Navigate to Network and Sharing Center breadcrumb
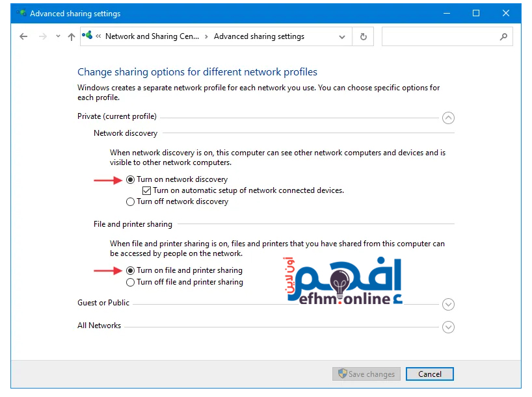 pyautogui.click(x=152, y=36)
